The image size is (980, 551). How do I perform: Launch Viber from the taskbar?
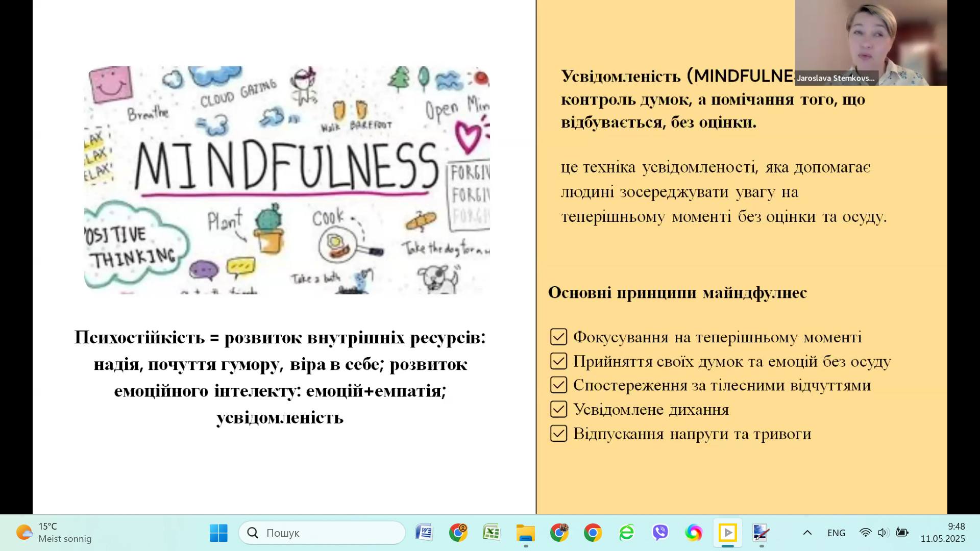[x=660, y=533]
